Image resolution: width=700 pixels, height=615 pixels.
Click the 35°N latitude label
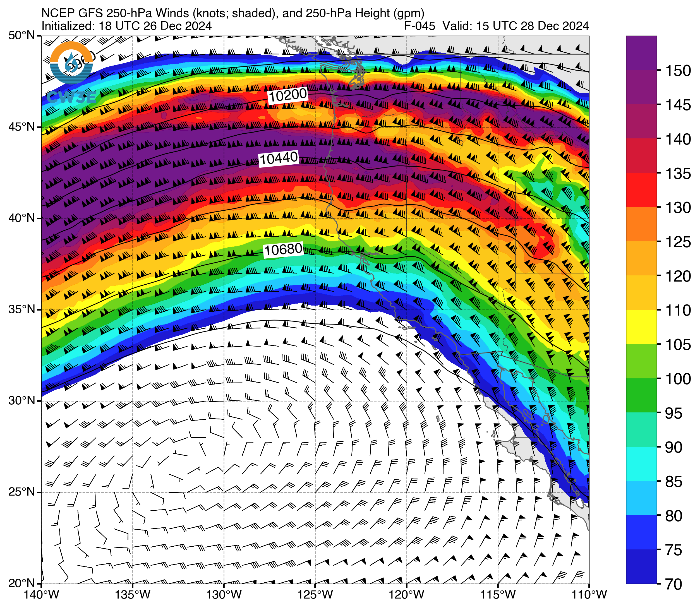21,309
